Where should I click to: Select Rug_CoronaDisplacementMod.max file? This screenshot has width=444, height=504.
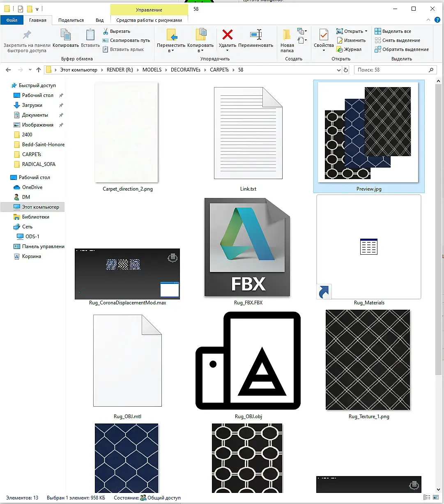127,274
